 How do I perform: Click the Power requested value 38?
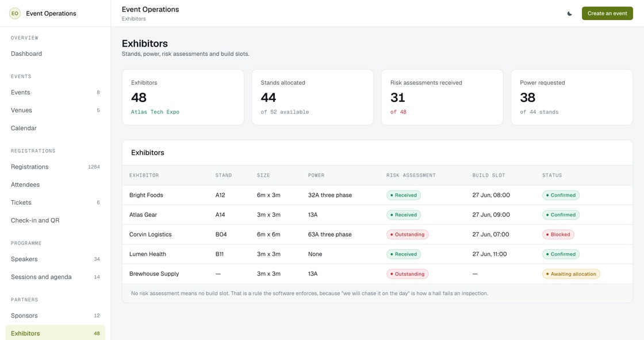point(527,97)
